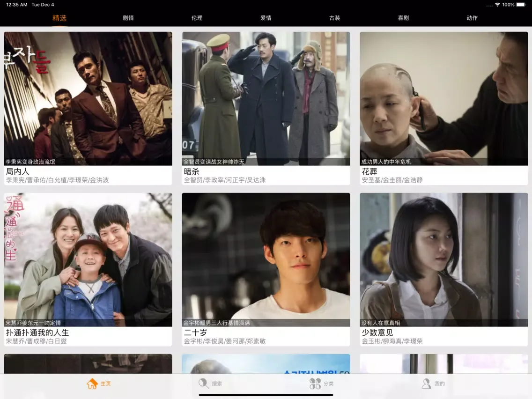The image size is (532, 399).
Task: Switch to the 动作 tab
Action: 472,18
